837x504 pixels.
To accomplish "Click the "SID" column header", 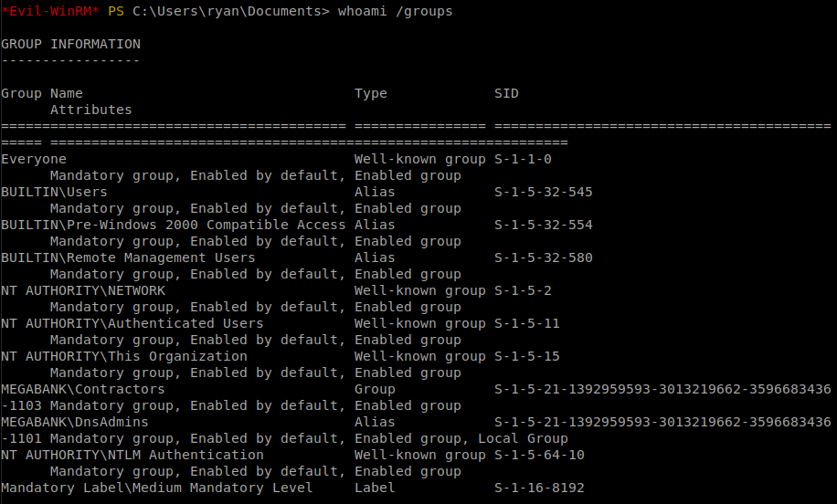I will pyautogui.click(x=506, y=93).
